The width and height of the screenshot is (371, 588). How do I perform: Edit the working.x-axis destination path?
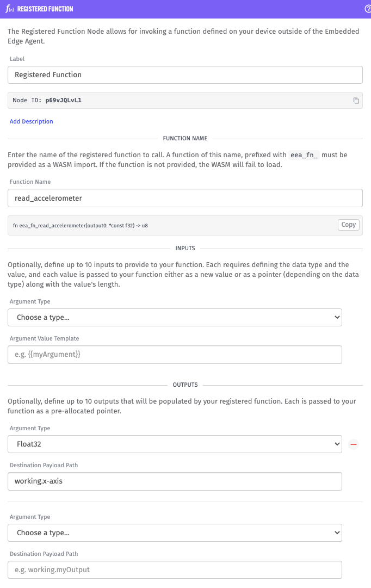(175, 481)
